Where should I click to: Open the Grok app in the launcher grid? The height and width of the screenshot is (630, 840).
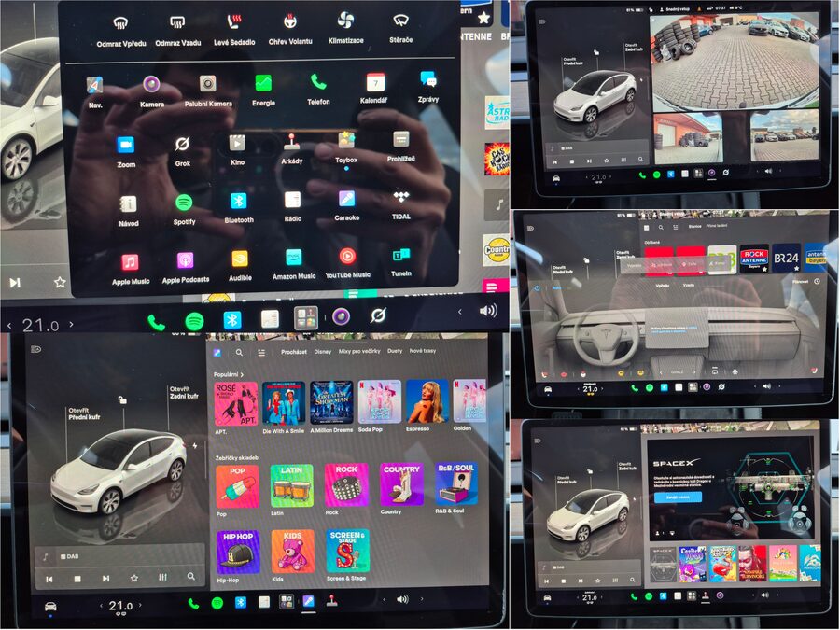[x=182, y=144]
